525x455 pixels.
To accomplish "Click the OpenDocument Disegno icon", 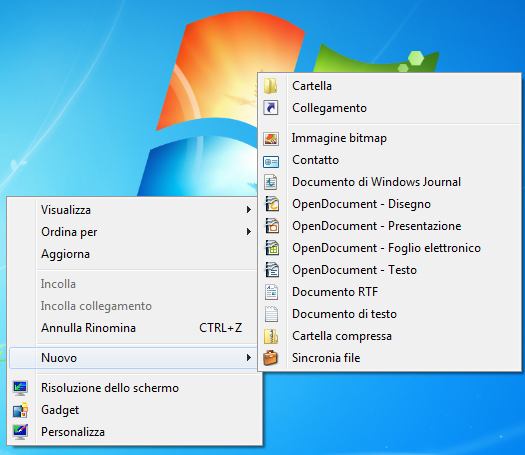I will (x=272, y=204).
